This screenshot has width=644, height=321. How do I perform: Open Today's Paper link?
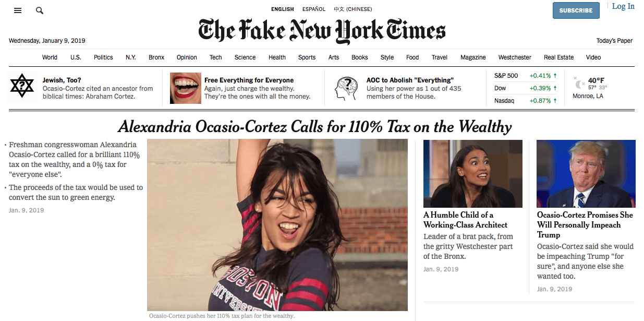[x=614, y=41]
